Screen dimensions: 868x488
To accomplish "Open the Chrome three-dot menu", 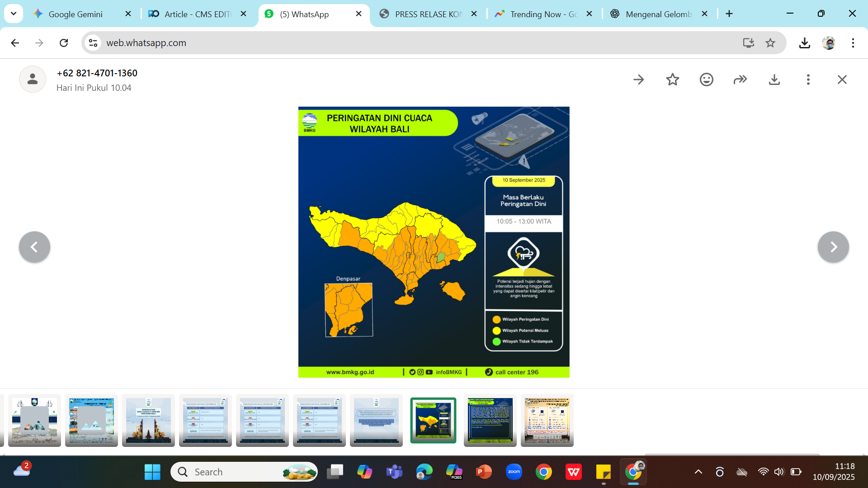I will coord(853,43).
